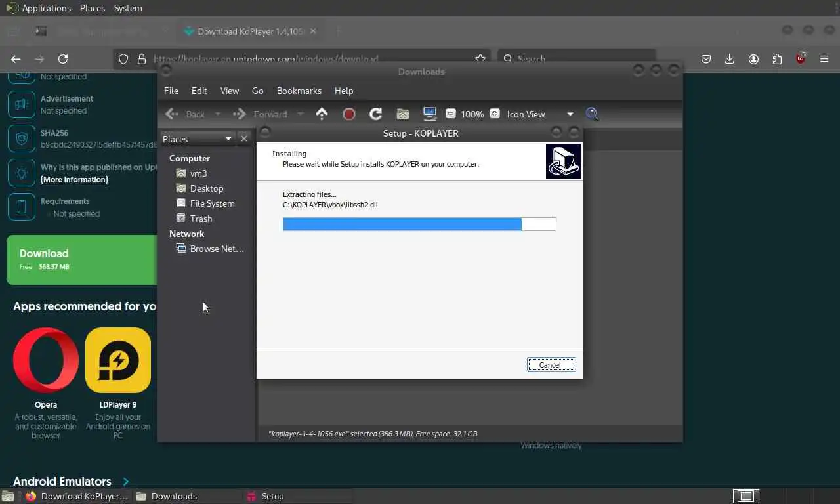Open the View menu in Downloads window
The image size is (840, 504).
[230, 91]
